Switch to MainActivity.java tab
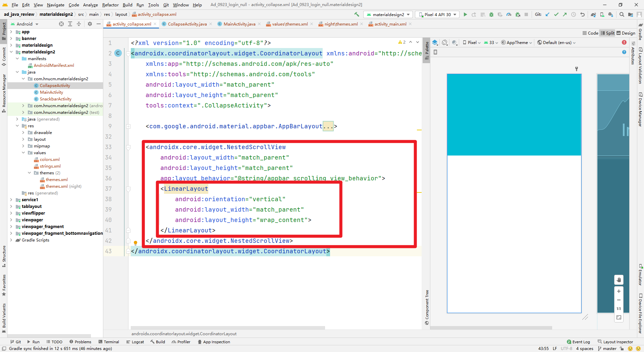This screenshot has width=644, height=352. click(x=239, y=24)
